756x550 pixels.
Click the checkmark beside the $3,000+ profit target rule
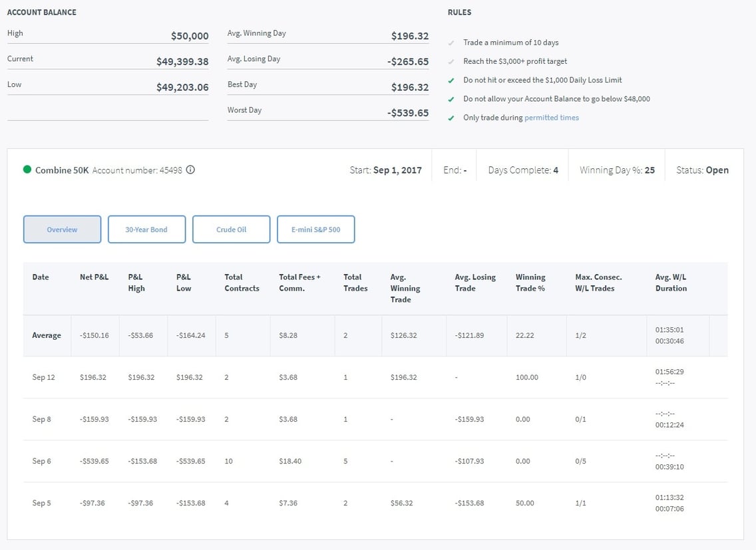[x=451, y=61]
